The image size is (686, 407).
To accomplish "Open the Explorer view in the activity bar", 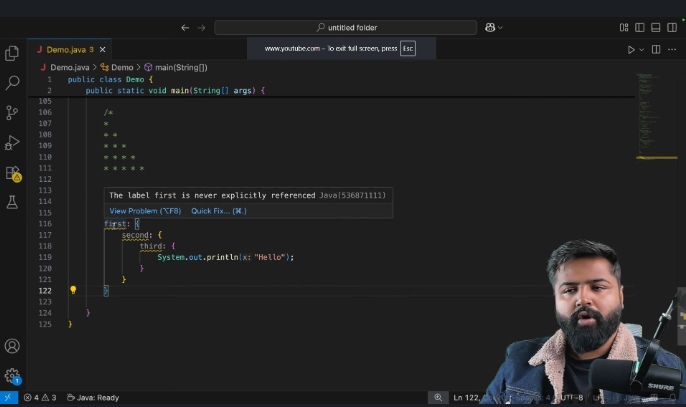I will point(12,53).
